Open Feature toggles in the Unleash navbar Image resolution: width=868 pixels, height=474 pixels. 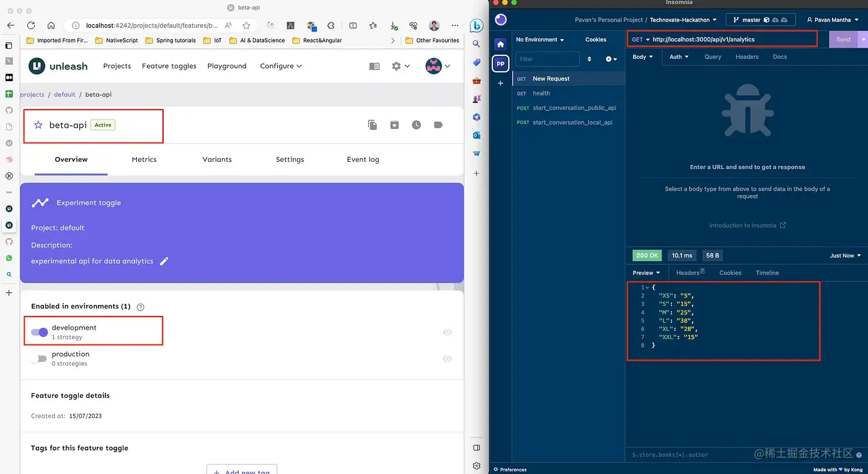tap(169, 66)
